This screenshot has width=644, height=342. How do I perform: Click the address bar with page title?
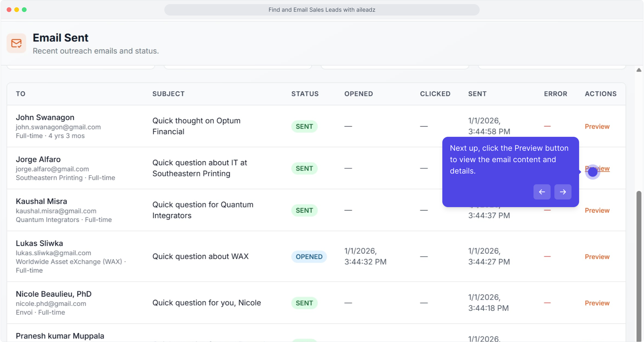click(322, 10)
